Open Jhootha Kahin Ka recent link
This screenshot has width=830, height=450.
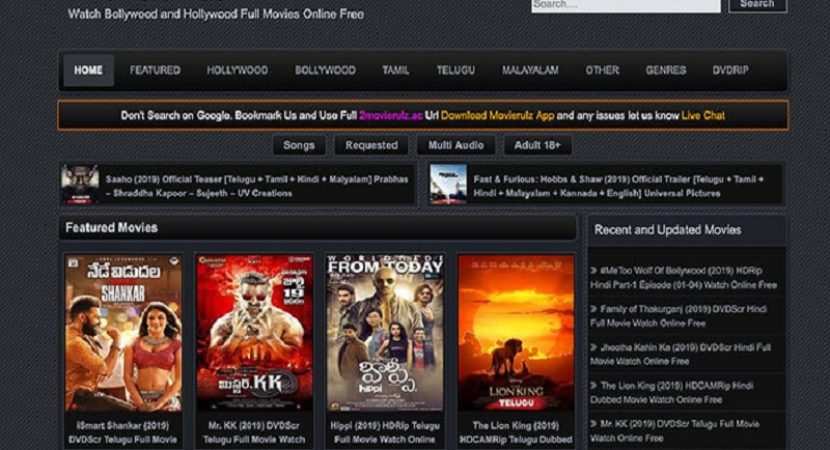[681, 354]
